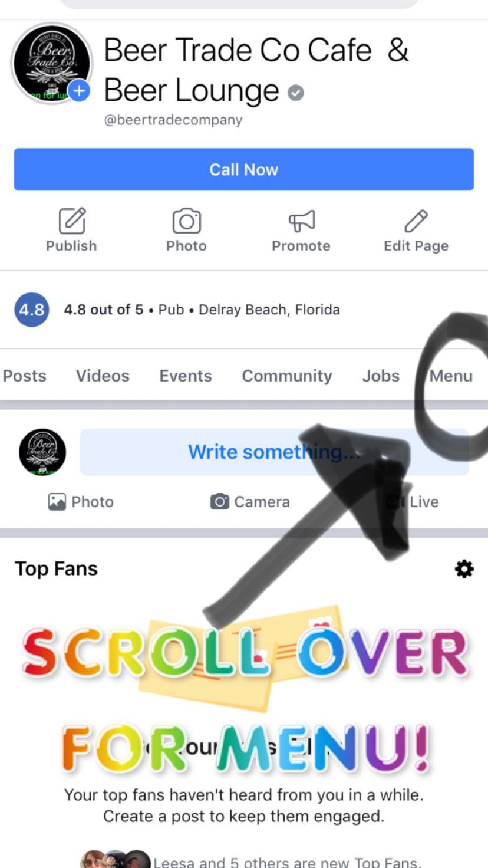Tap the Edit Page pencil icon
Screen dimensions: 488x868
coord(416,221)
